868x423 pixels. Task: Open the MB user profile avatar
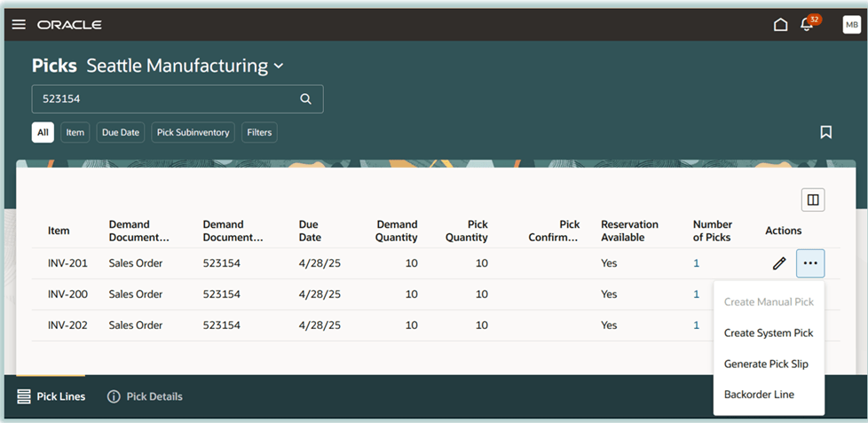click(x=851, y=24)
